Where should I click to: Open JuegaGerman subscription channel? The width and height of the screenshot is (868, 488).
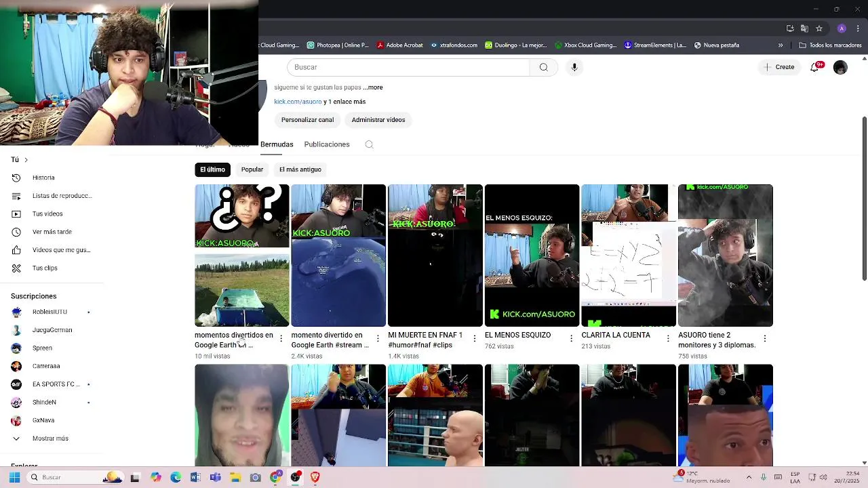coord(52,330)
